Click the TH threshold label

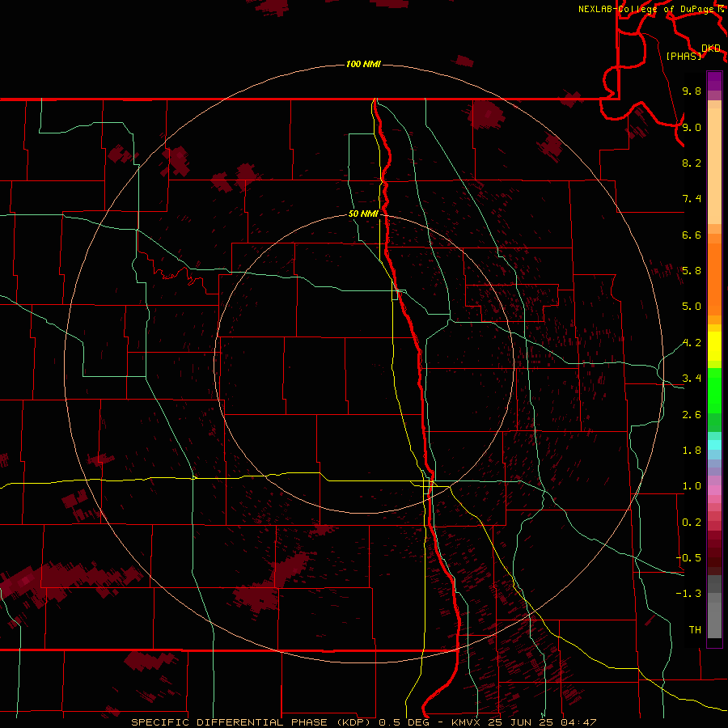pyautogui.click(x=695, y=630)
